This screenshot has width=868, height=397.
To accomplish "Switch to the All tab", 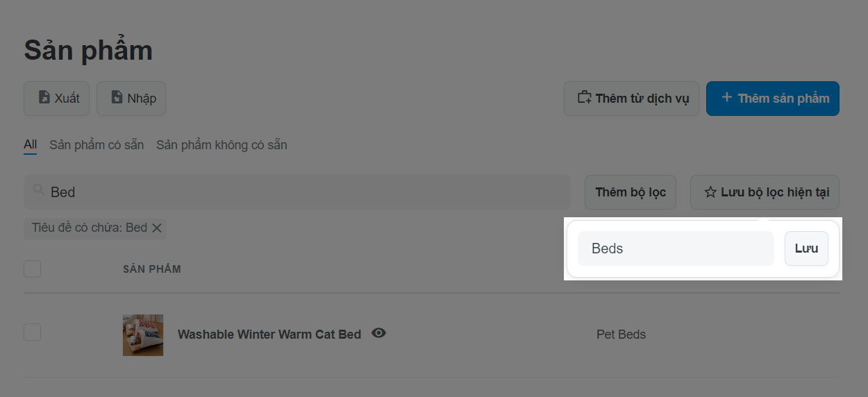I will click(30, 145).
